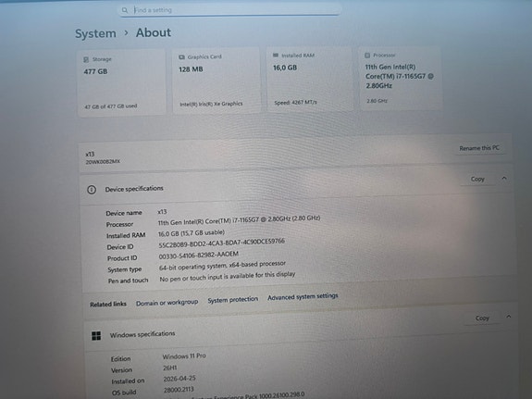Select the Intel Iris Xe Graphics text
This screenshot has height=399, width=532.
click(x=211, y=104)
